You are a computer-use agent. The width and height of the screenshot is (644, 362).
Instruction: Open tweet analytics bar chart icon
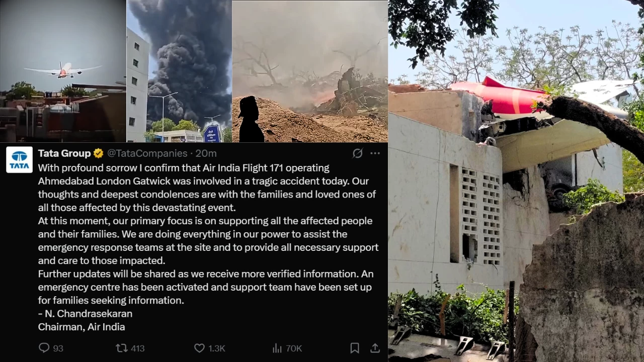click(277, 348)
